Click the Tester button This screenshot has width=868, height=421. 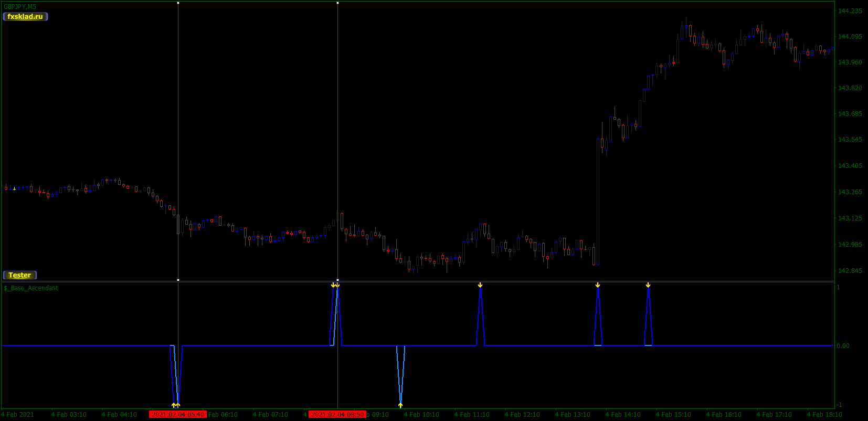click(20, 275)
